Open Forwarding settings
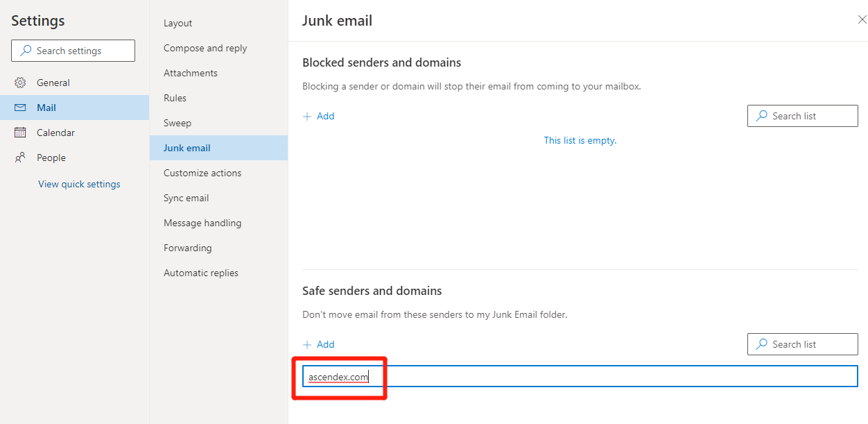 [188, 248]
